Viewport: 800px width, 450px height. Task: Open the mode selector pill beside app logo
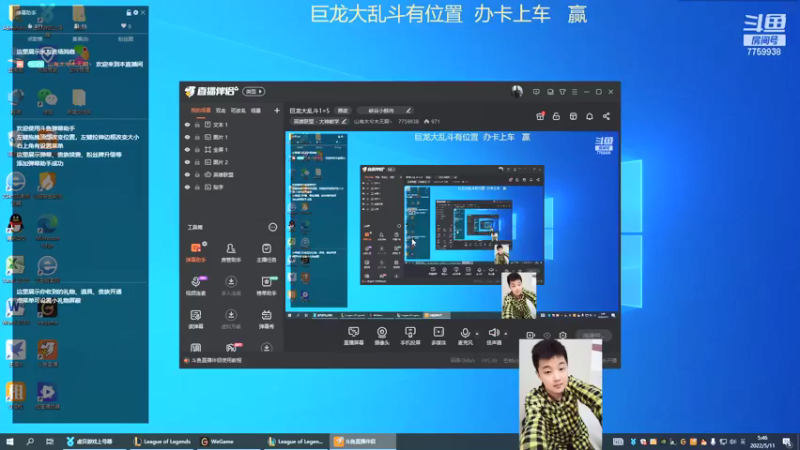254,91
